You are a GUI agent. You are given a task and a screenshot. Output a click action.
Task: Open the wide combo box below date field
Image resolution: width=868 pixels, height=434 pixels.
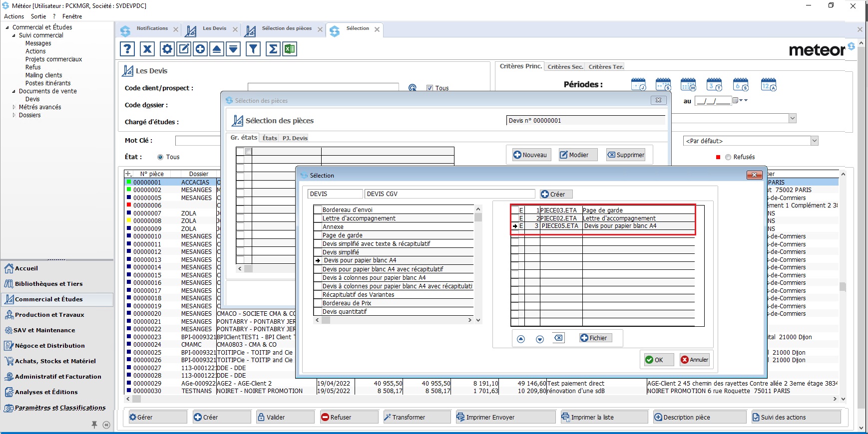tap(792, 119)
